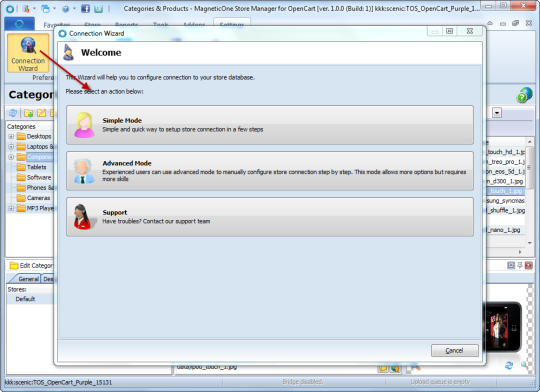The width and height of the screenshot is (540, 392).
Task: Select the _touch_hd_1.jpg row
Action: [506, 152]
